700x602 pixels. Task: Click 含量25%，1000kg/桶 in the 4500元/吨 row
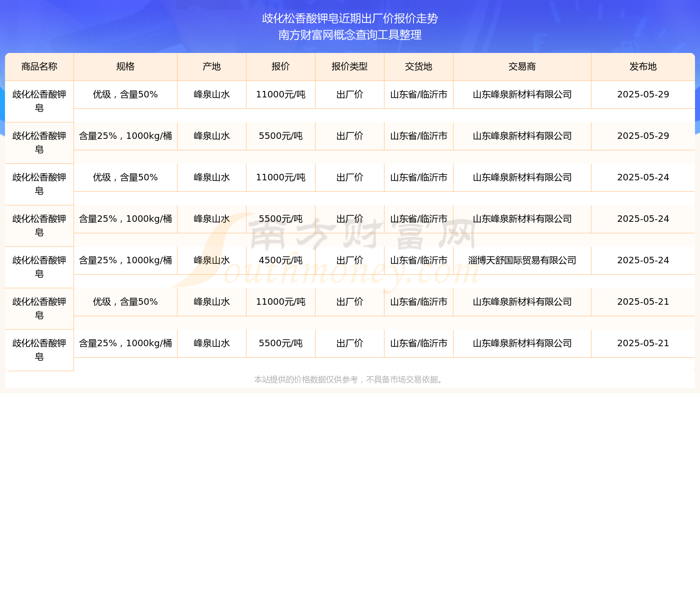pyautogui.click(x=125, y=260)
